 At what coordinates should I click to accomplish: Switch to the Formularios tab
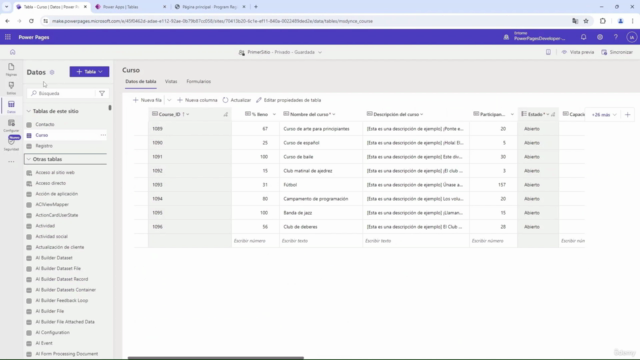(199, 82)
